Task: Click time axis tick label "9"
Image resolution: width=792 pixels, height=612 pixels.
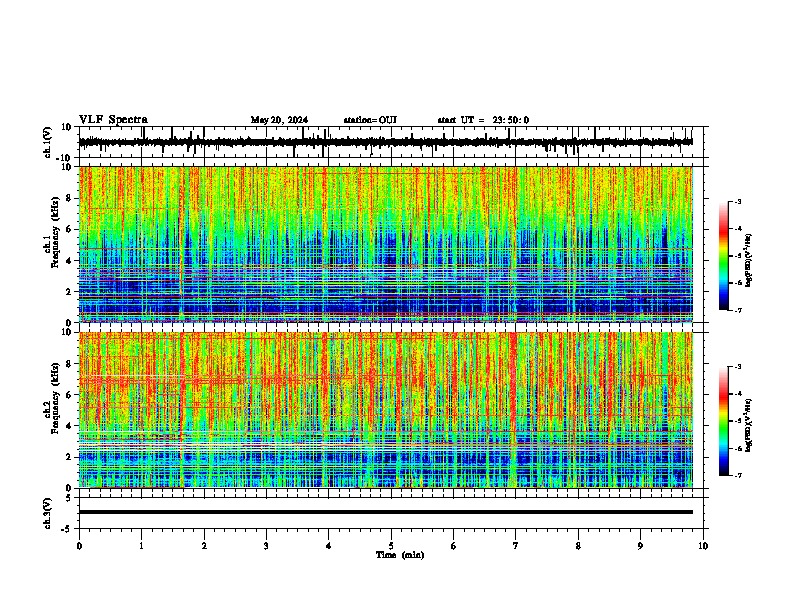Action: [x=640, y=546]
